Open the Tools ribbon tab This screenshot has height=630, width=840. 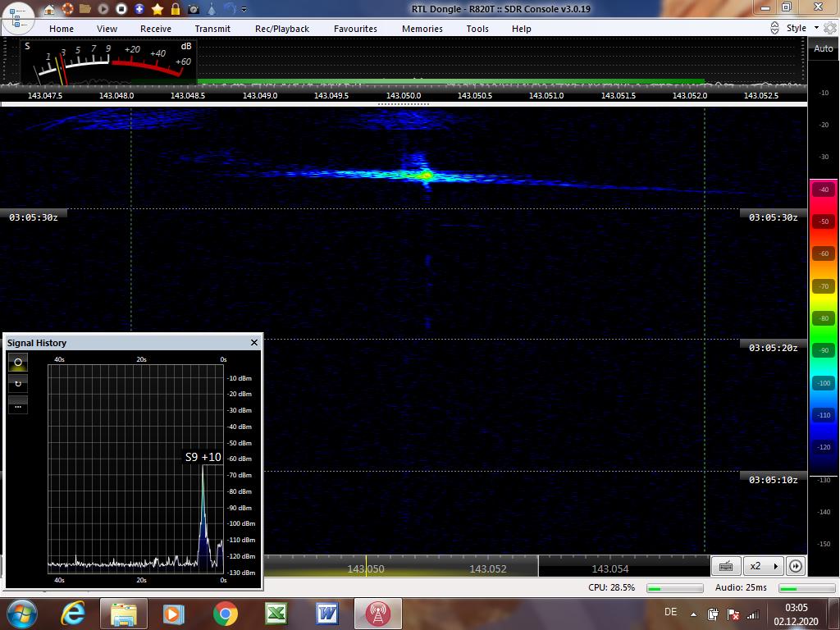coord(477,29)
